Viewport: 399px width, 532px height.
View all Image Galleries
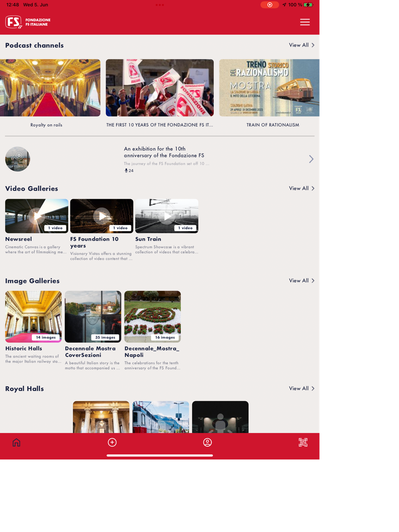(299, 281)
